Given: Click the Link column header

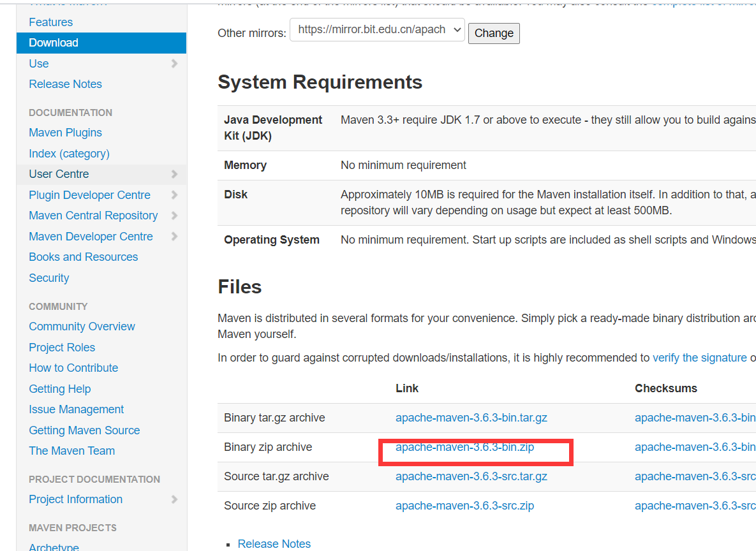Looking at the screenshot, I should coord(407,388).
